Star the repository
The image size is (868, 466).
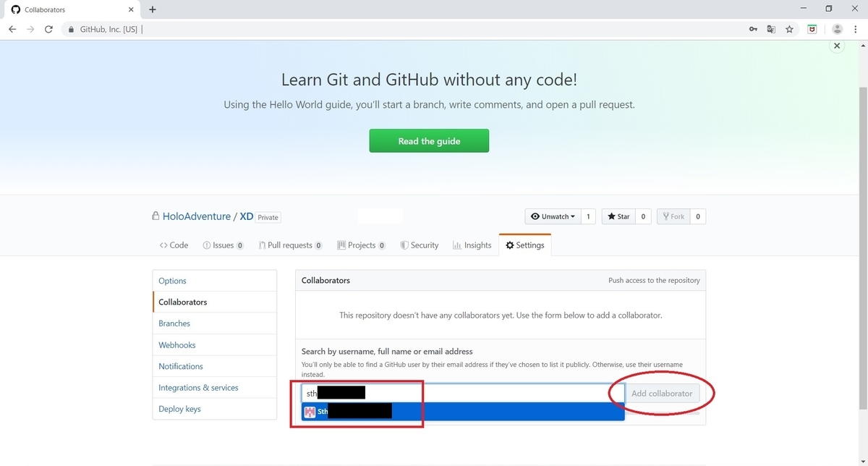point(618,216)
